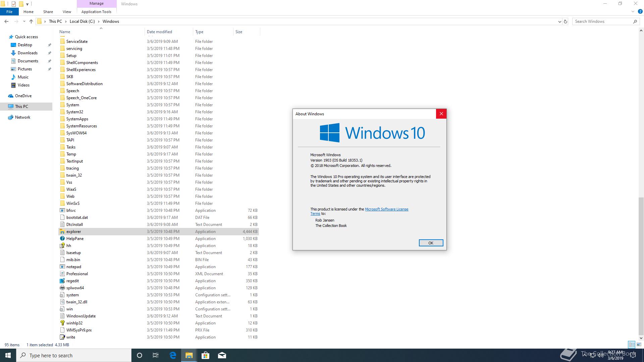Viewport: 644px width, 362px height.
Task: Close the About Windows dialog
Action: click(441, 114)
